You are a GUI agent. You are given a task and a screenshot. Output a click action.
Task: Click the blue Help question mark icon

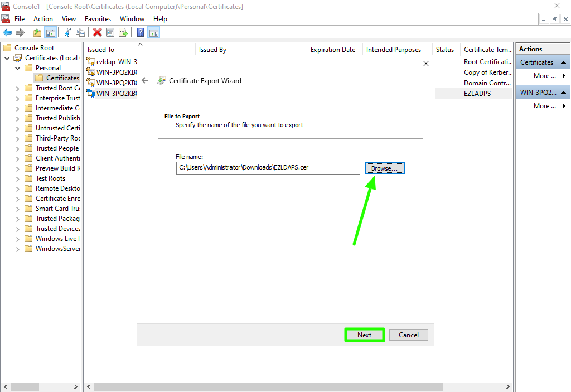pyautogui.click(x=140, y=33)
